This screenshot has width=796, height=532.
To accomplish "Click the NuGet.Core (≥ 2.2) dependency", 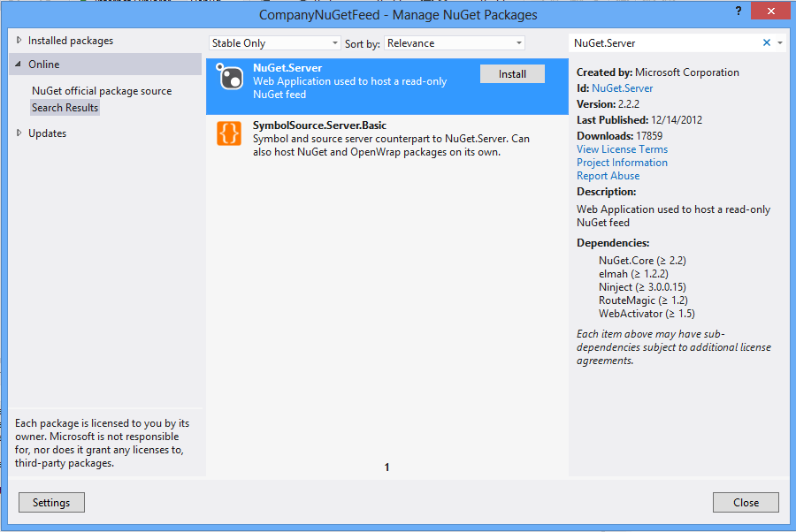I will click(x=642, y=260).
